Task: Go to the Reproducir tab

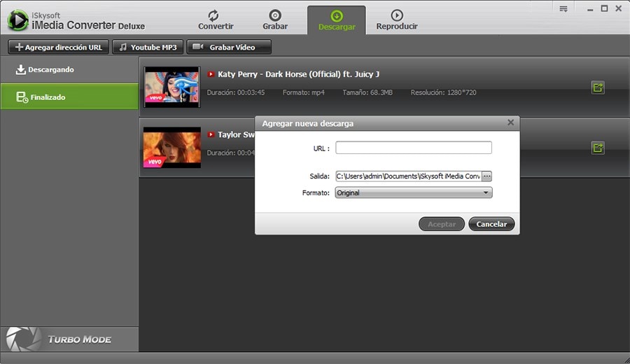Action: 397,20
